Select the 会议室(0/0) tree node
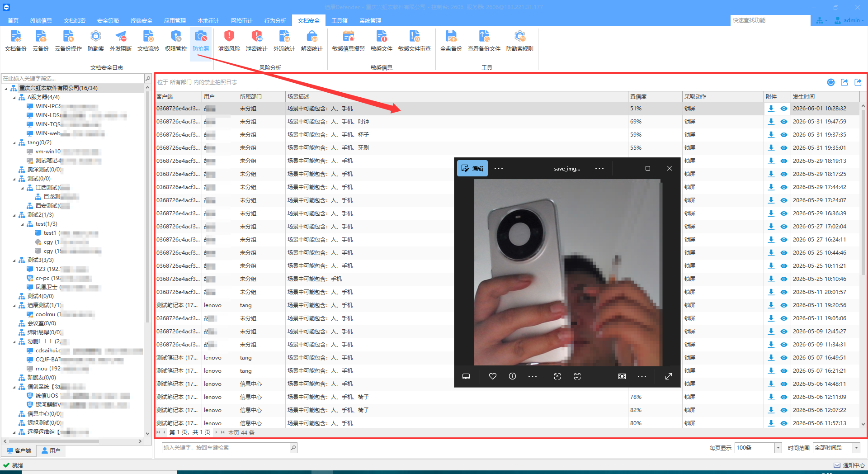 click(42, 323)
